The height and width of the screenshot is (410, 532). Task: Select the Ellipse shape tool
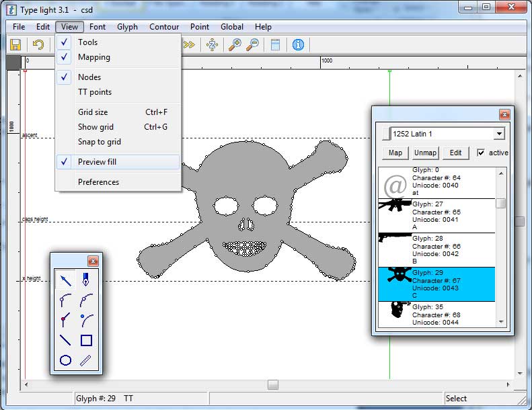(65, 360)
